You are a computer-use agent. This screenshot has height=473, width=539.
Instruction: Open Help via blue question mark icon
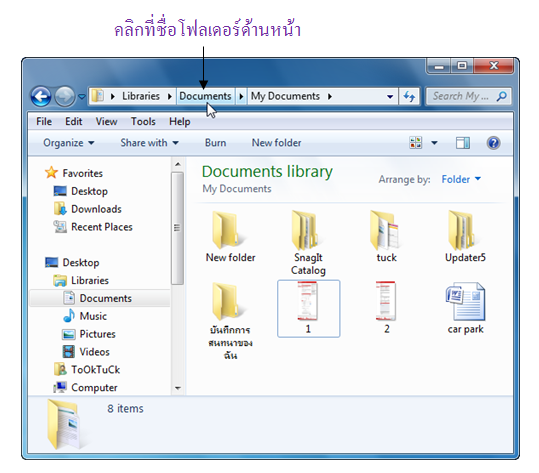(494, 143)
